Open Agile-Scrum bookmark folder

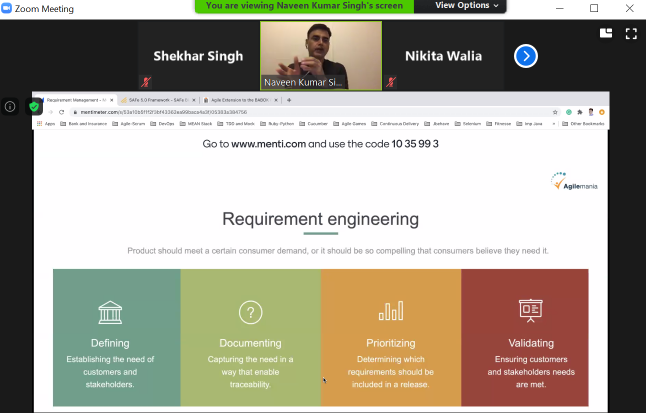coord(129,124)
